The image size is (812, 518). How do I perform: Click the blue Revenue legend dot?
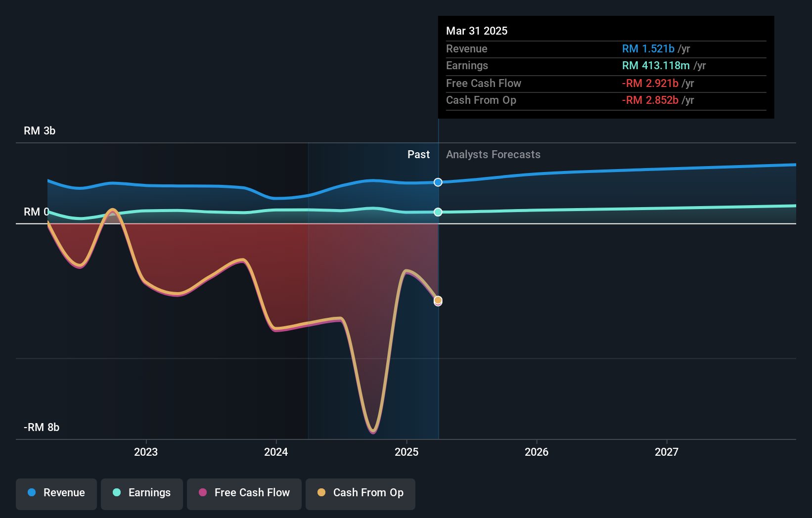pos(32,492)
